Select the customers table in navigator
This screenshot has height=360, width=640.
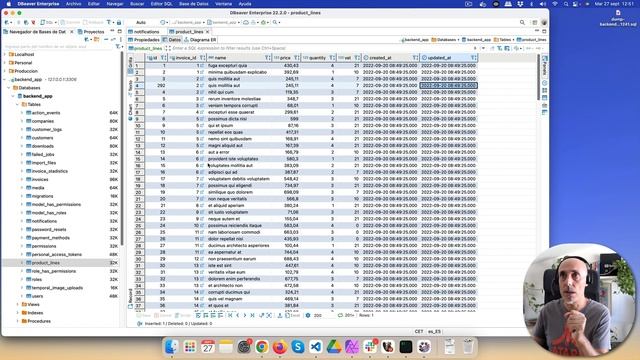[x=42, y=138]
